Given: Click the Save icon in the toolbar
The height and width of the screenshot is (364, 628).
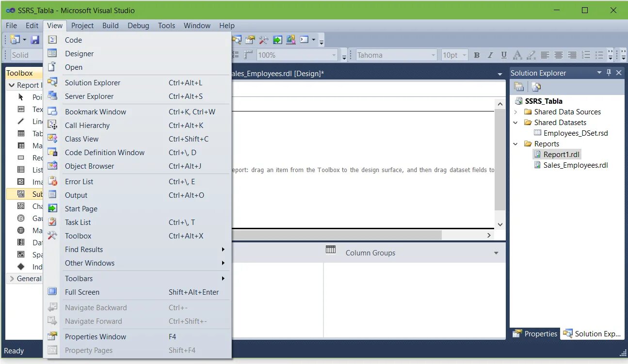Looking at the screenshot, I should tap(35, 40).
